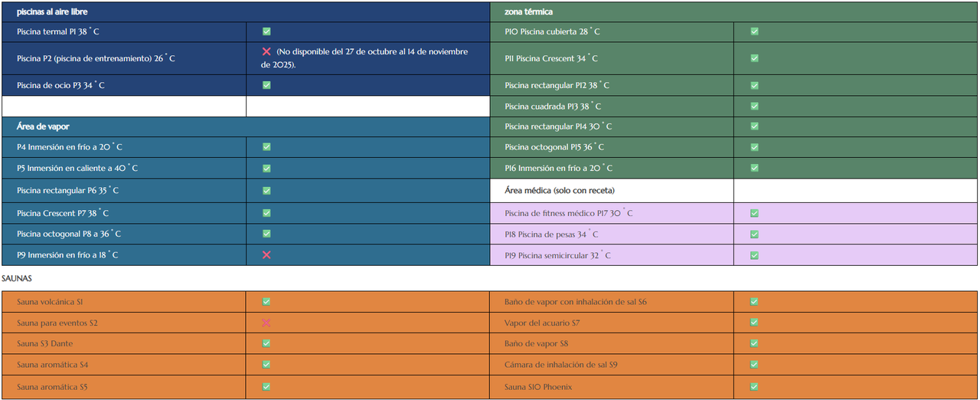
Task: Click the check mark for Sauna volcánica S1
Action: click(x=266, y=302)
